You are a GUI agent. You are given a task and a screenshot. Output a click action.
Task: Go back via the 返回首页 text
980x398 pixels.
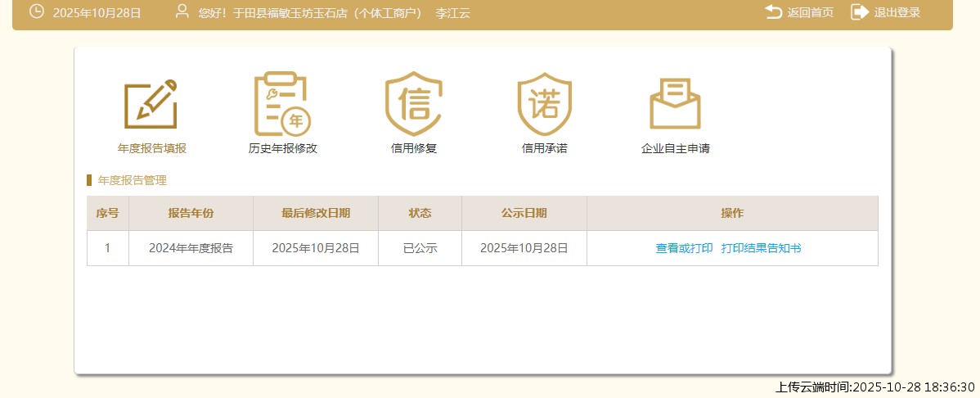(810, 12)
